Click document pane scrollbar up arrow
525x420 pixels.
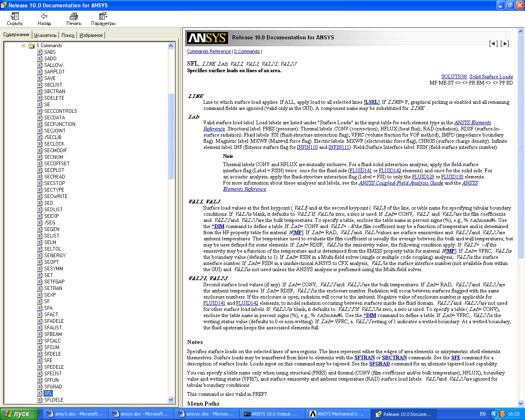521,31
